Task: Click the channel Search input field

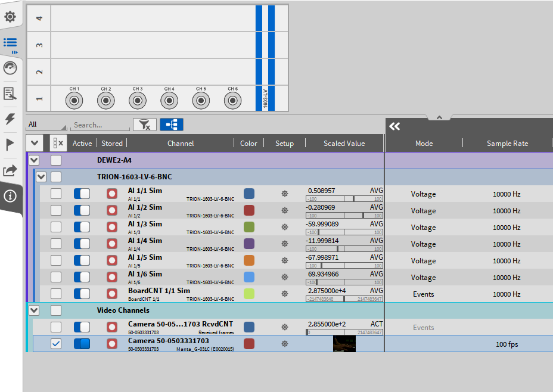Action: [100, 125]
